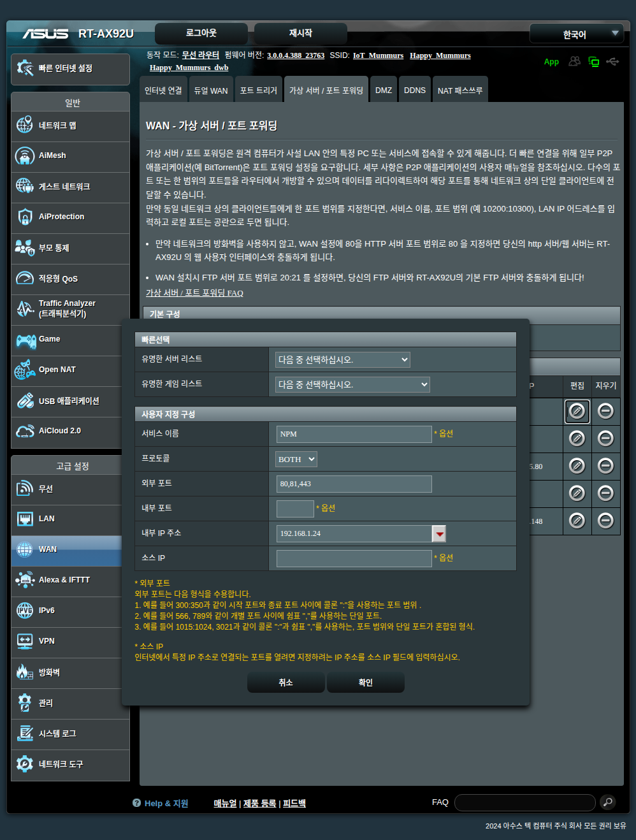Switch to the 포트 트리거 tab
This screenshot has width=636, height=840.
coord(258,91)
